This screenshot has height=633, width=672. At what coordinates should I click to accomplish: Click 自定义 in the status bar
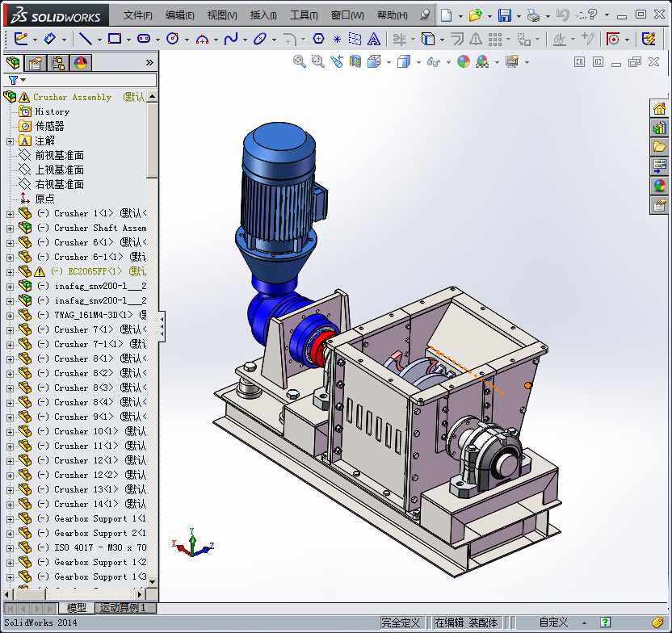553,623
